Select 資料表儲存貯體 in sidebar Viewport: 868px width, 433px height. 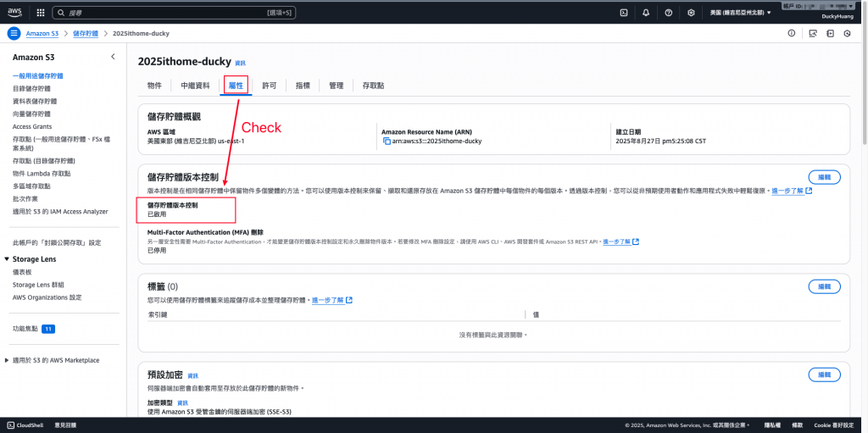pos(35,102)
